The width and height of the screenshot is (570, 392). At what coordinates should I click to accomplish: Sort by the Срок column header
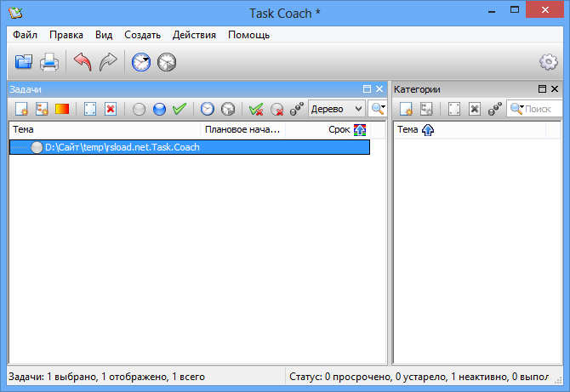(328, 130)
